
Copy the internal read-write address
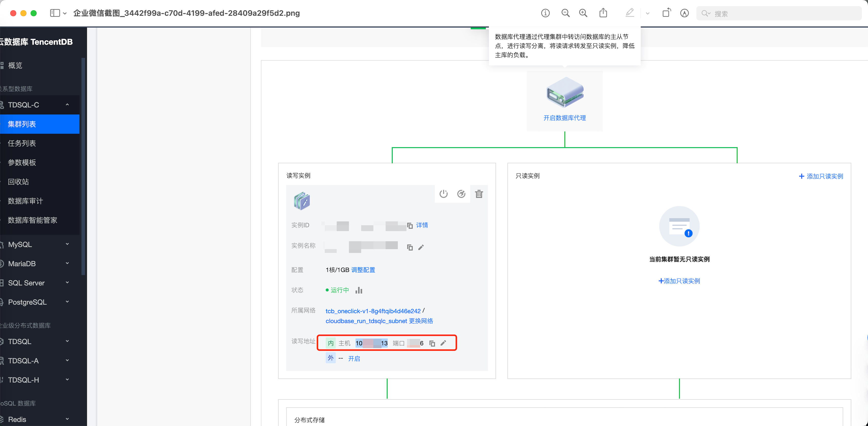pyautogui.click(x=432, y=343)
